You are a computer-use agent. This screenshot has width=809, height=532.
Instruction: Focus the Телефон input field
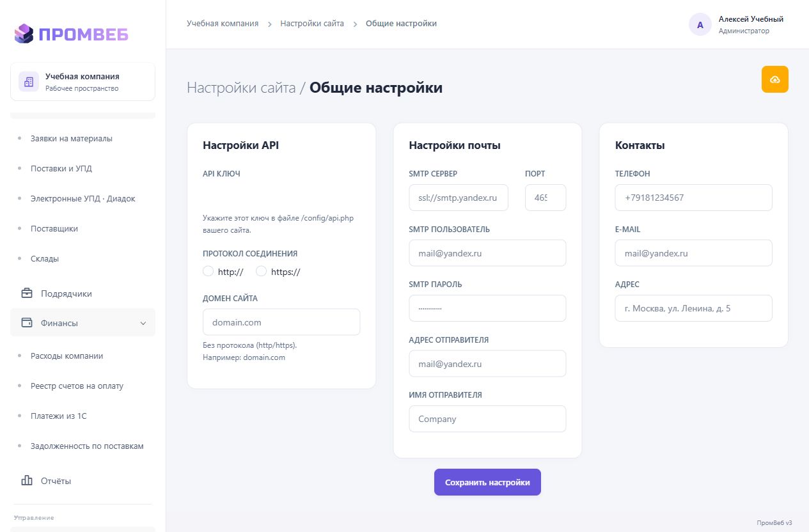click(x=694, y=198)
